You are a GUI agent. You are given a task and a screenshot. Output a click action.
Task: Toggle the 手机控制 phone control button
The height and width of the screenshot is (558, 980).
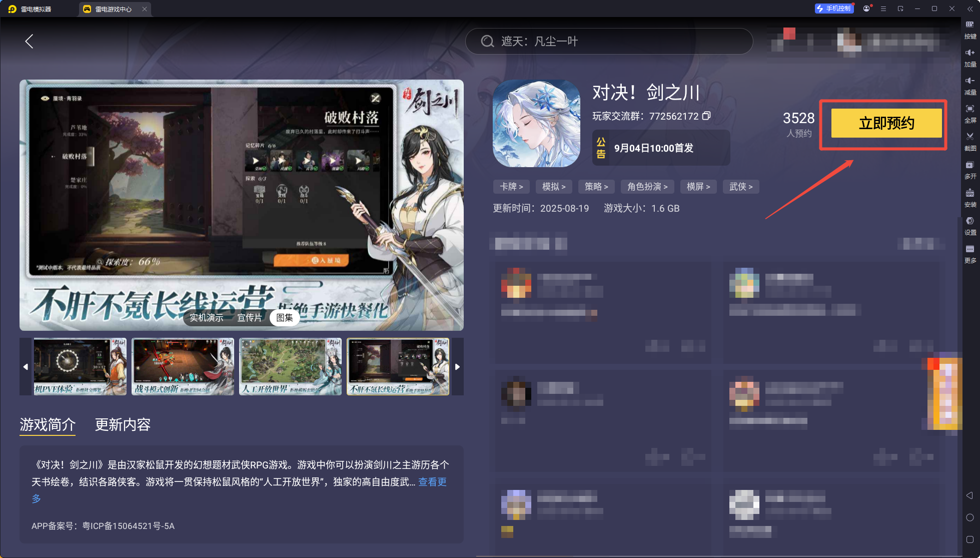[x=834, y=9]
